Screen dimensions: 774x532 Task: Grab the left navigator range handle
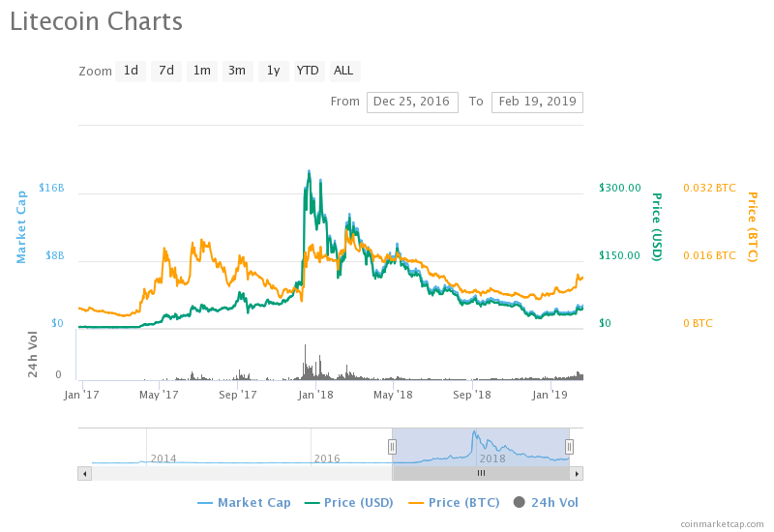pyautogui.click(x=392, y=447)
